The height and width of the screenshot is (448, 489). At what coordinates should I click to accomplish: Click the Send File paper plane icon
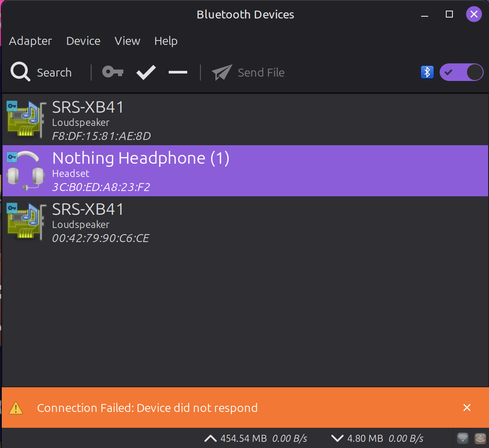click(222, 73)
